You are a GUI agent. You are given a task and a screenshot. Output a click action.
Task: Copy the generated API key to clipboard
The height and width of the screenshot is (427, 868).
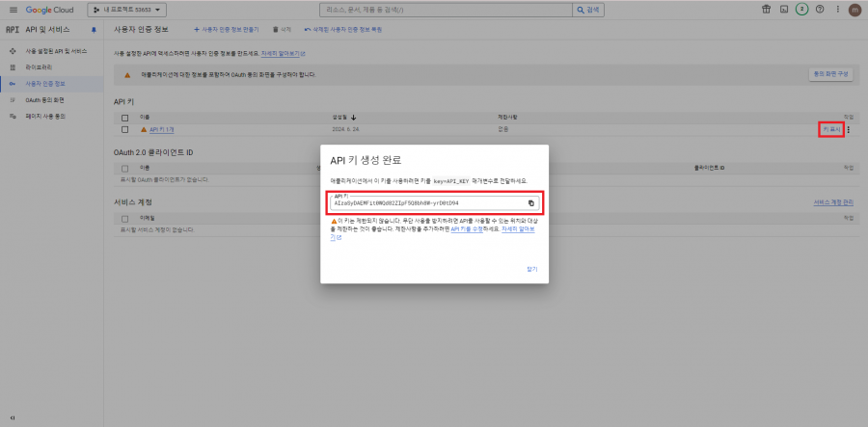[530, 203]
